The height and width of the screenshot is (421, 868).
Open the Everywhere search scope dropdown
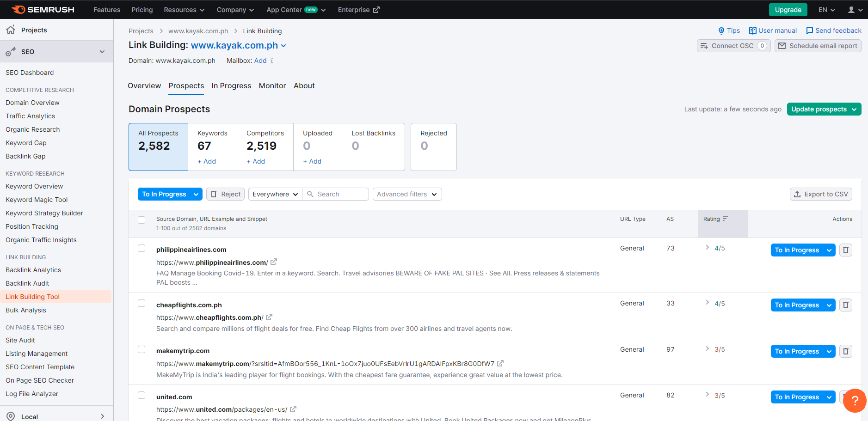(x=275, y=194)
